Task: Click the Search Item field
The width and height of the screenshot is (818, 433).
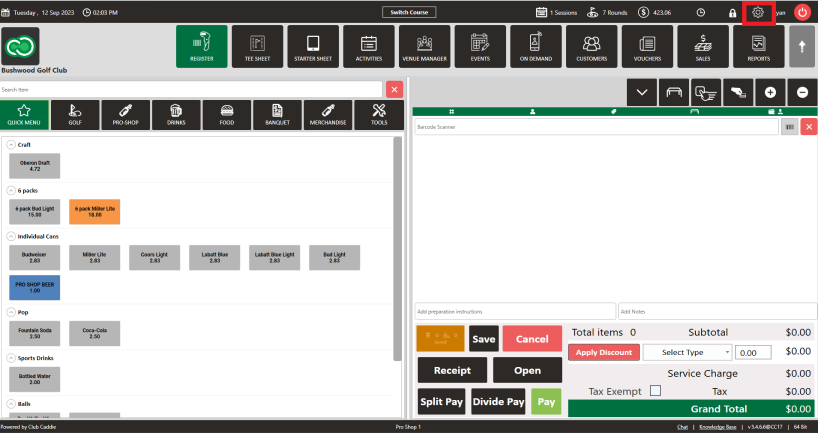Action: pos(191,90)
